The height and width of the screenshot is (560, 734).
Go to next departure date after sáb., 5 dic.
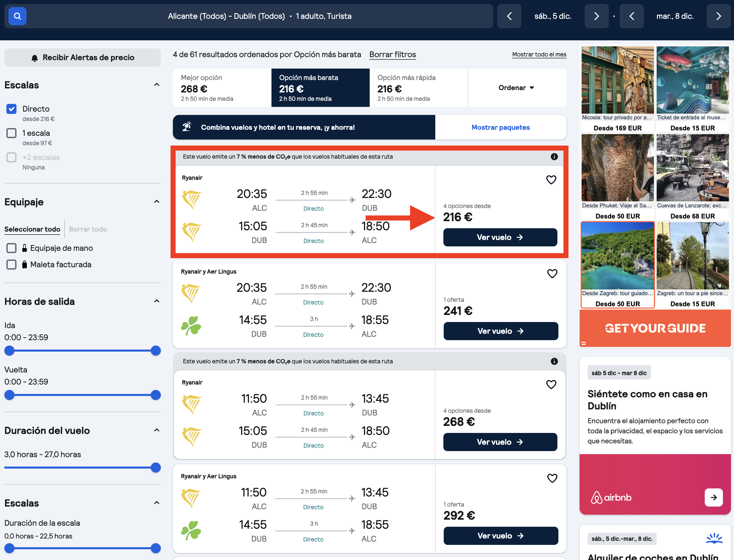coord(596,16)
